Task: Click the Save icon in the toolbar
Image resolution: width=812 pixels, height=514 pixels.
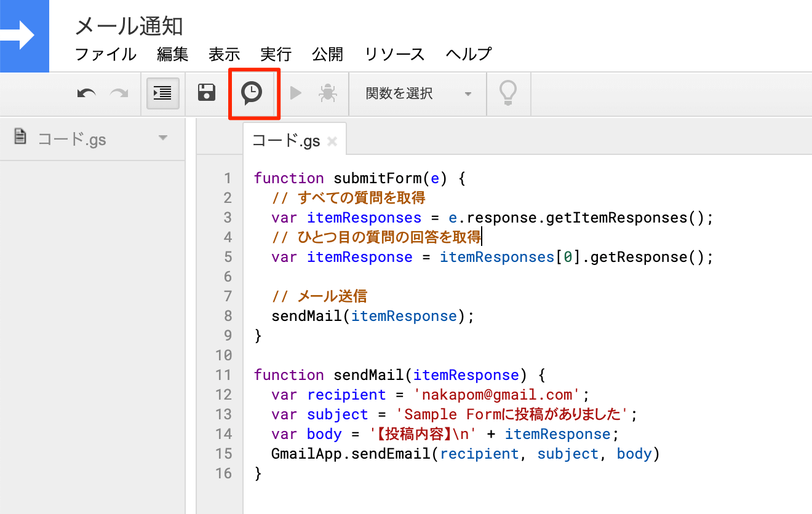Action: tap(206, 92)
